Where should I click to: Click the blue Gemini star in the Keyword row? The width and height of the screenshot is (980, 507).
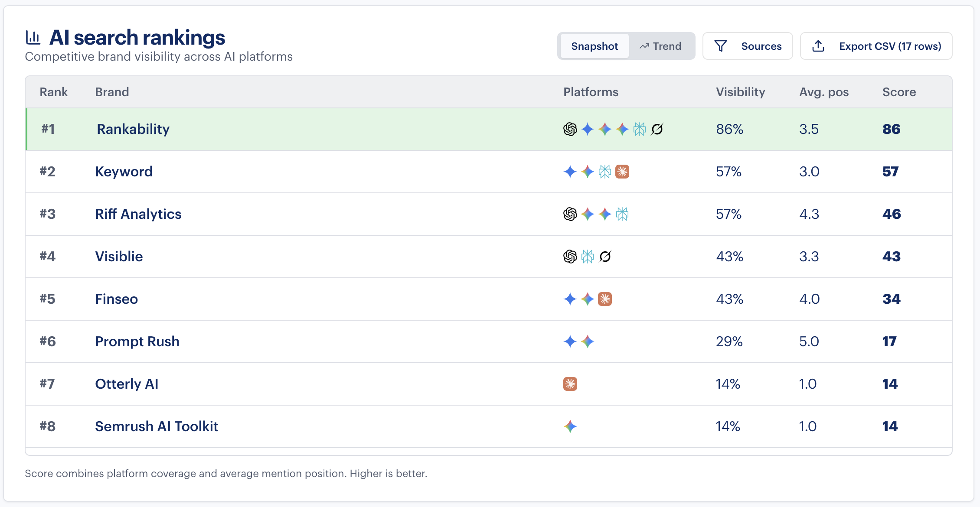pos(570,172)
